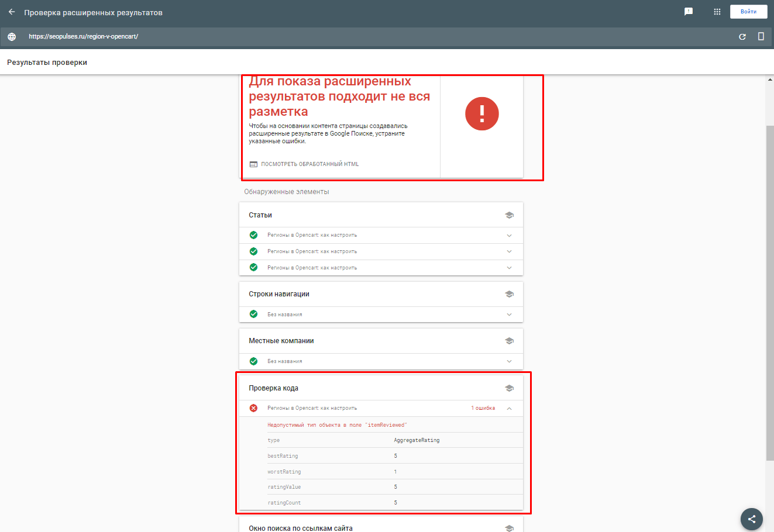The height and width of the screenshot is (532, 774).
Task: Open the Google apps grid
Action: point(717,12)
